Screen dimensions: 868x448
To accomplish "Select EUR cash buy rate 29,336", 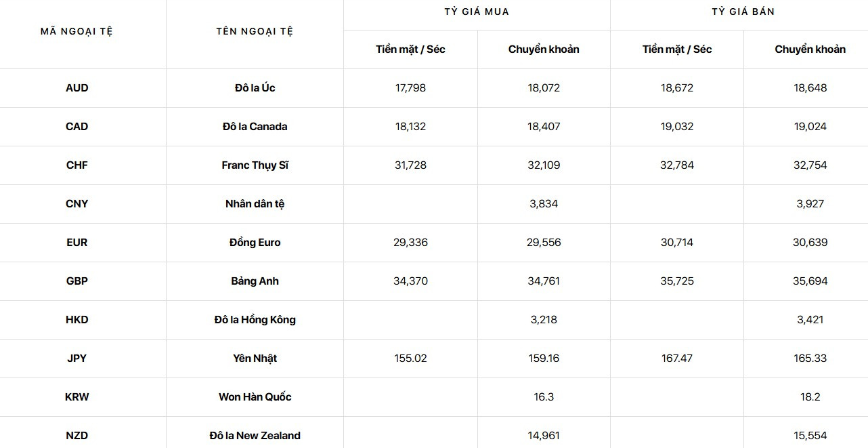I will 410,243.
